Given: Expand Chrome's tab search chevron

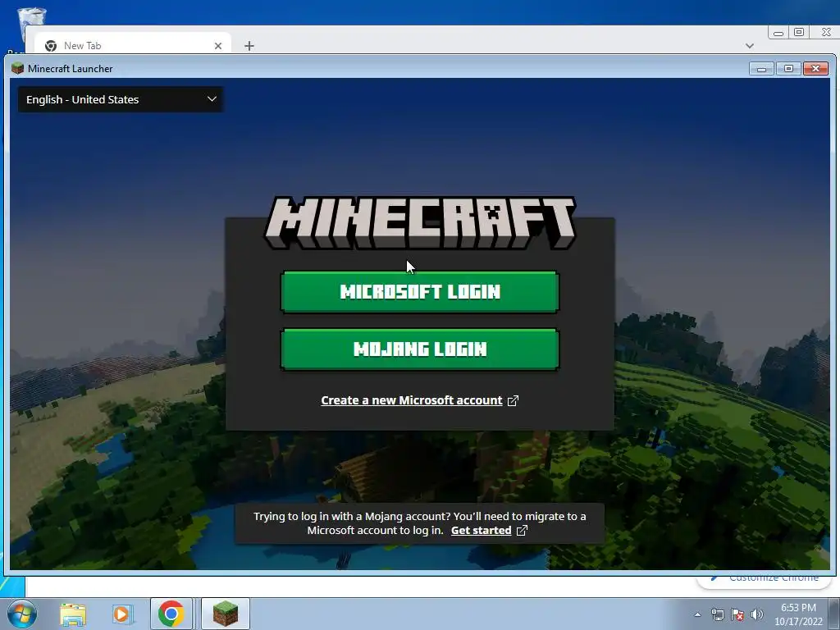Looking at the screenshot, I should pos(750,46).
